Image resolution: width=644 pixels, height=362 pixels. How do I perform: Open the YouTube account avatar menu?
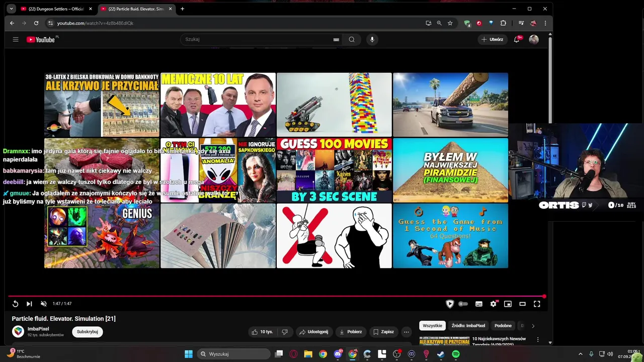tap(534, 39)
